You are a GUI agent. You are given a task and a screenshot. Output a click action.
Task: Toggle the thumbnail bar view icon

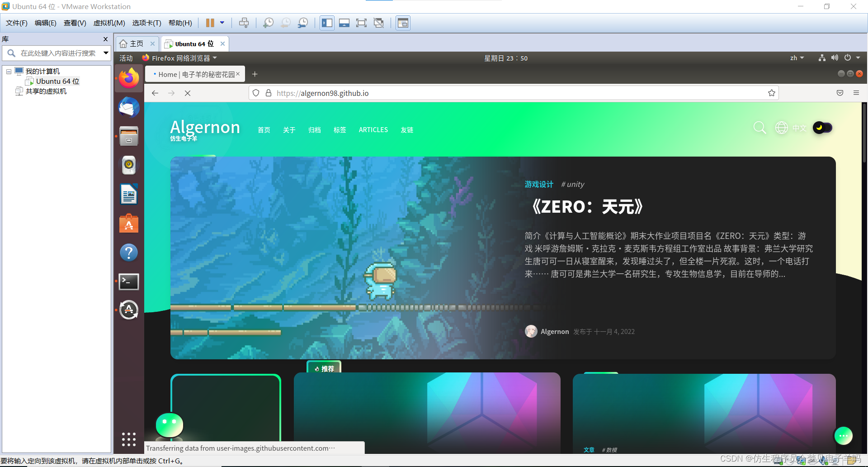tap(344, 23)
